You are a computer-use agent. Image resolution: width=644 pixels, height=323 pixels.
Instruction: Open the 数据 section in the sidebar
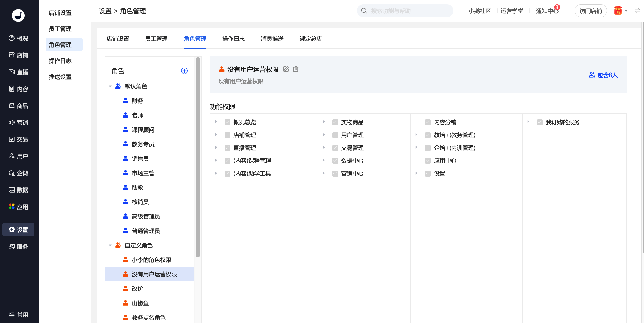[x=18, y=190]
